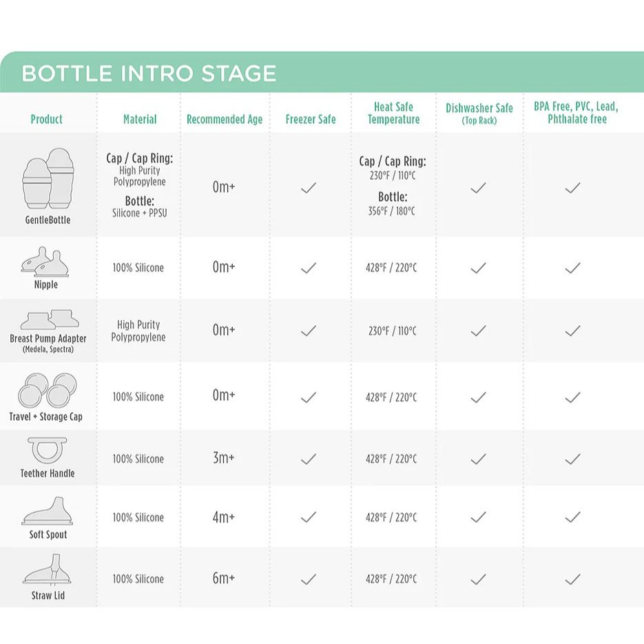Click Straw Lid BPA Free checkmark
The height and width of the screenshot is (644, 644).
[572, 579]
